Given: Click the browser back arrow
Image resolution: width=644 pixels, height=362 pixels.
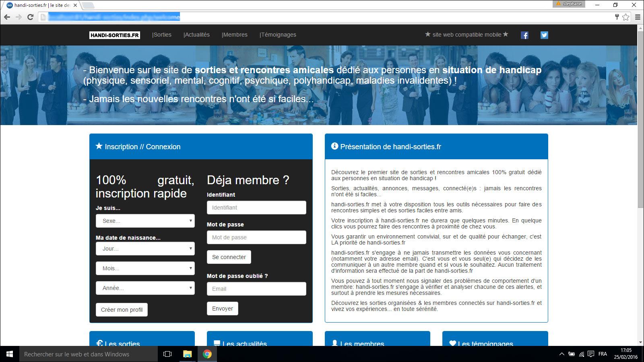Looking at the screenshot, I should click(x=7, y=17).
